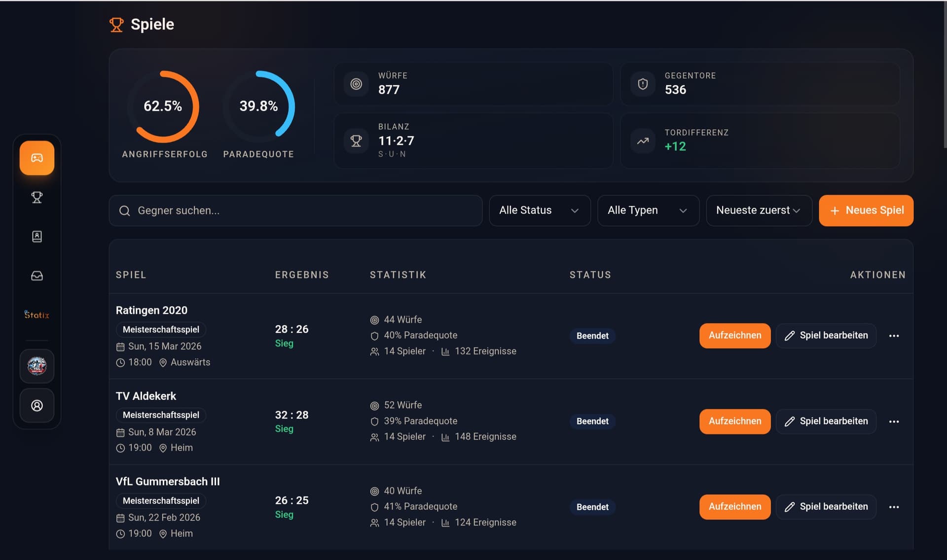Image resolution: width=947 pixels, height=560 pixels.
Task: Click Aufzeichnen for TV Aldekerk
Action: (x=735, y=421)
